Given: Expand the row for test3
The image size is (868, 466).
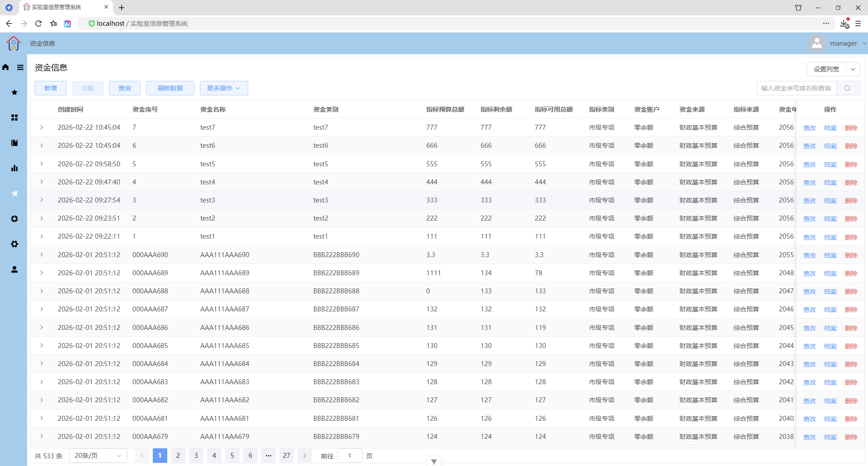Looking at the screenshot, I should coord(42,200).
